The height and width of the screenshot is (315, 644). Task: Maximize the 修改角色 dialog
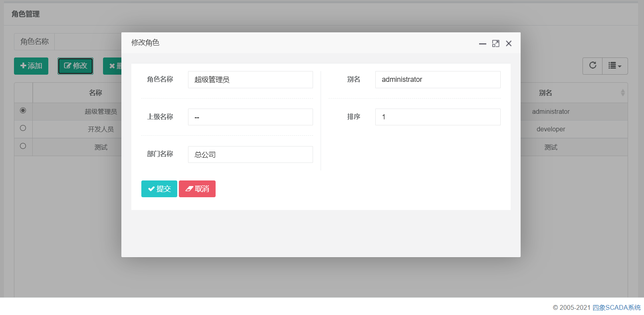coord(495,44)
